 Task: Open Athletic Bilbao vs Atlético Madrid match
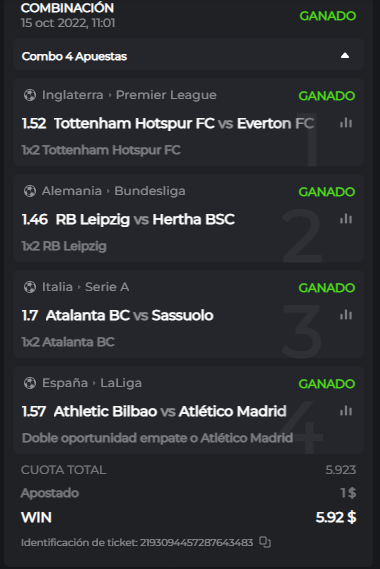point(170,411)
